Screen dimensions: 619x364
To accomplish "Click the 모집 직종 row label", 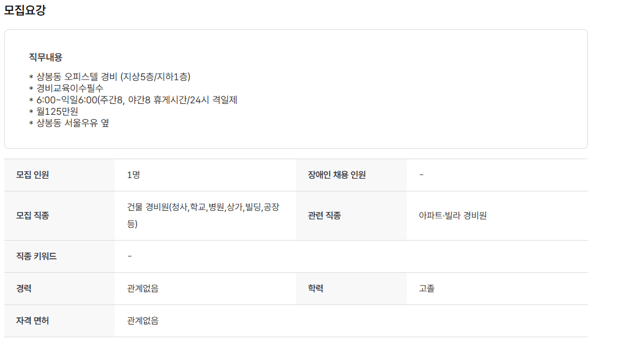I will coord(33,216).
